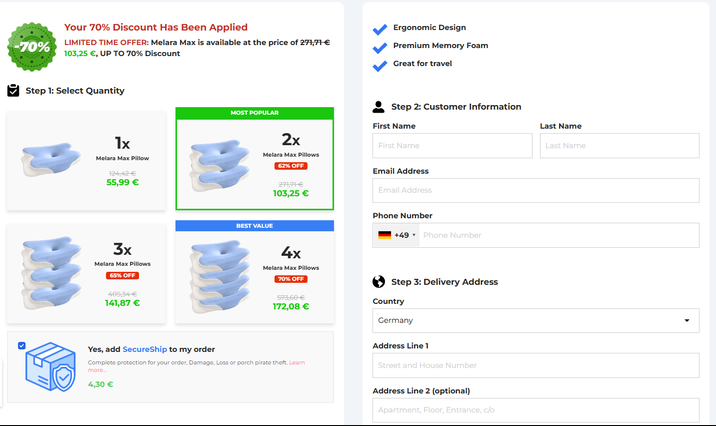Click the 4,30 € SecureShip price
Viewport: 716px width, 426px height.
click(100, 384)
